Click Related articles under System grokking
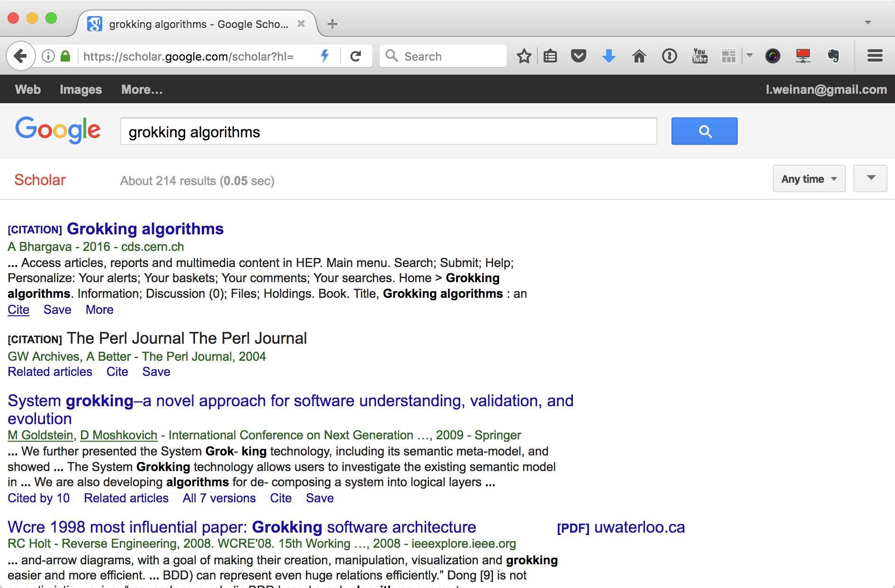This screenshot has width=895, height=588. pyautogui.click(x=126, y=498)
